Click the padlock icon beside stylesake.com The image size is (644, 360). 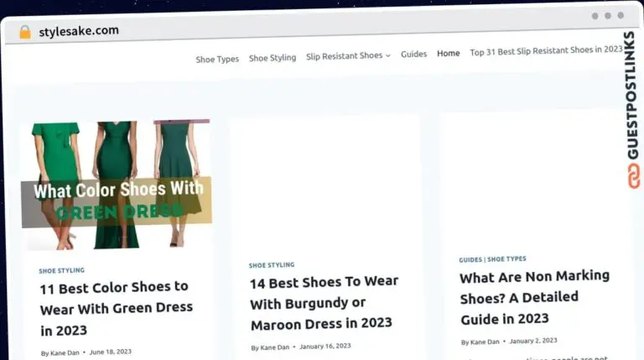(x=25, y=32)
